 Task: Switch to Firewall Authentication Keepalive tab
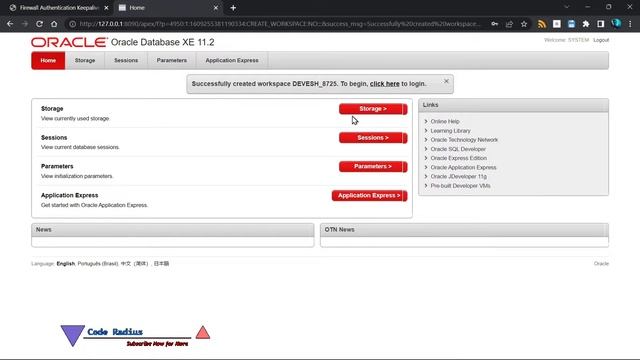59,8
